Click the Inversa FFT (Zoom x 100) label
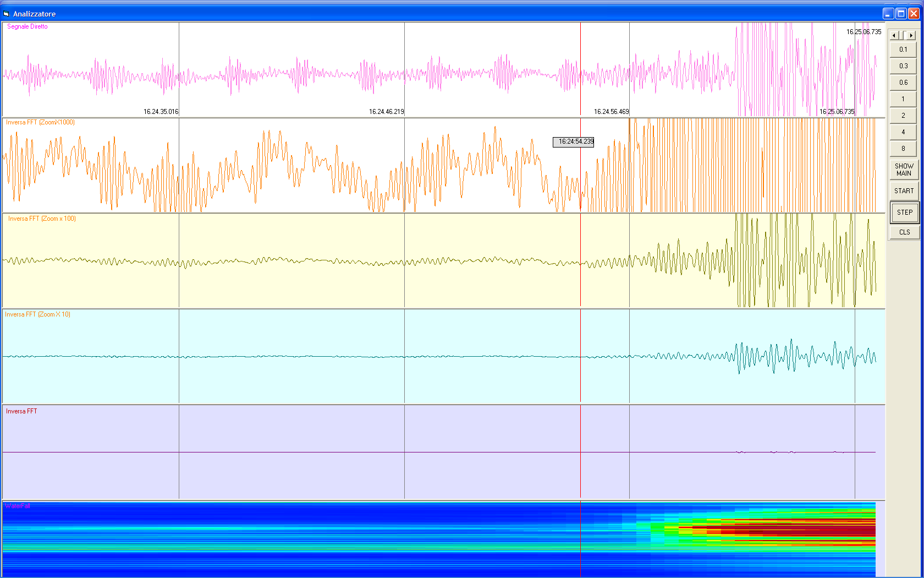The width and height of the screenshot is (924, 578). [42, 219]
